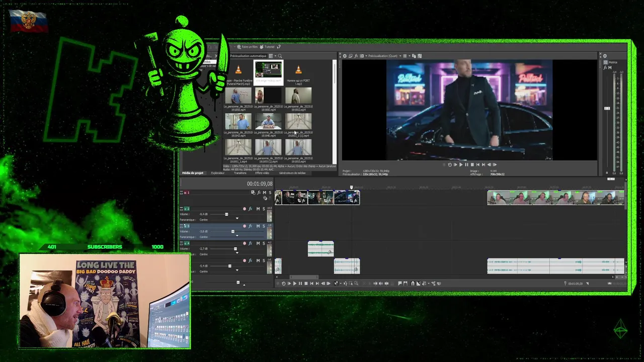644x362 pixels.
Task: Open Normal edit tool dropdown arrow
Action: click(341, 283)
